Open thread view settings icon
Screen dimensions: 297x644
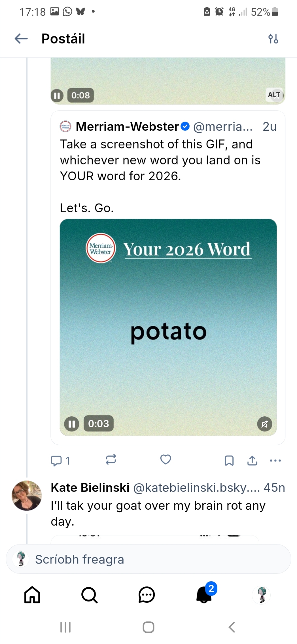273,39
